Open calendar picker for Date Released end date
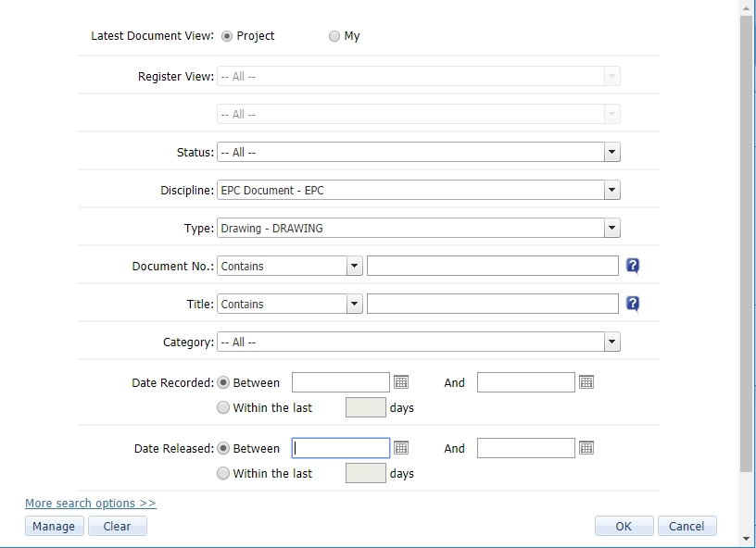Screen dimensions: 756x548 [x=586, y=447]
